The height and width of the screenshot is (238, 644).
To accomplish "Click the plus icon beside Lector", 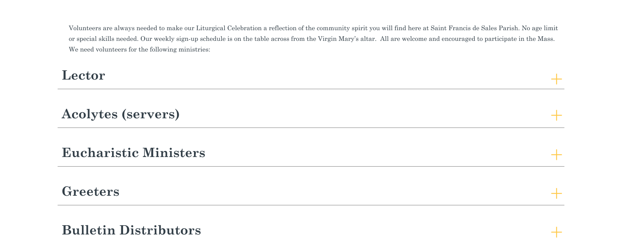I will coord(556,79).
